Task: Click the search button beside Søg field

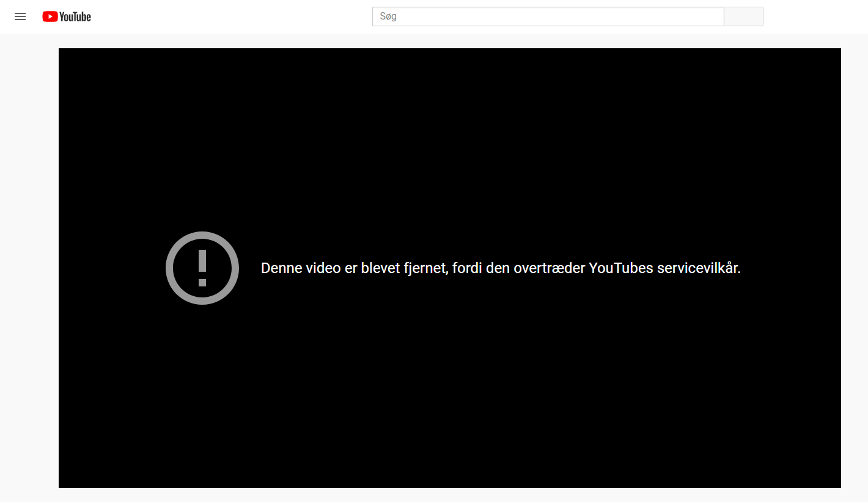Action: [x=743, y=16]
